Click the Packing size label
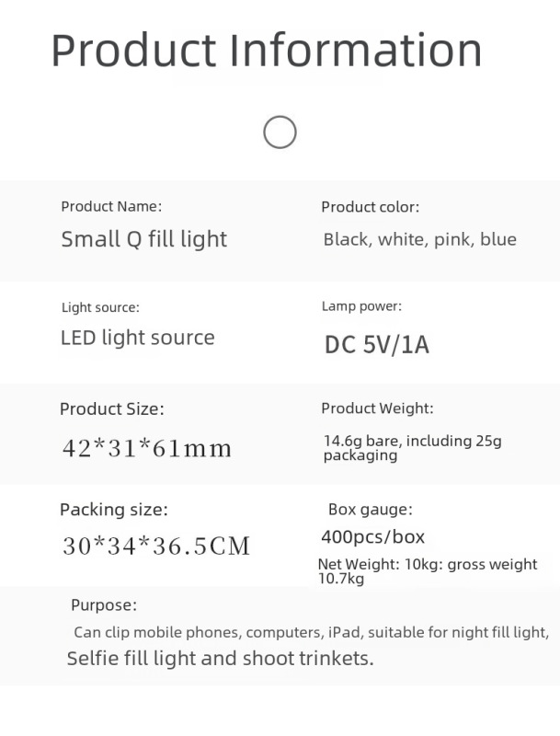Screen dimensions: 560x736 [x=114, y=509]
